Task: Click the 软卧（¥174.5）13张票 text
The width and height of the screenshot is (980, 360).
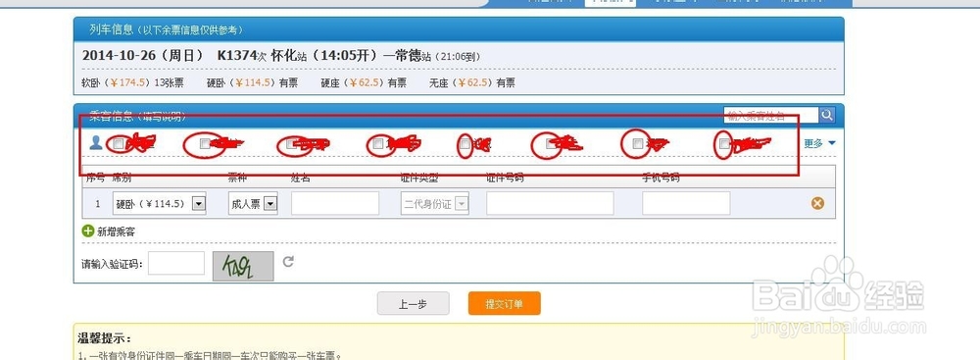Action: point(132,82)
